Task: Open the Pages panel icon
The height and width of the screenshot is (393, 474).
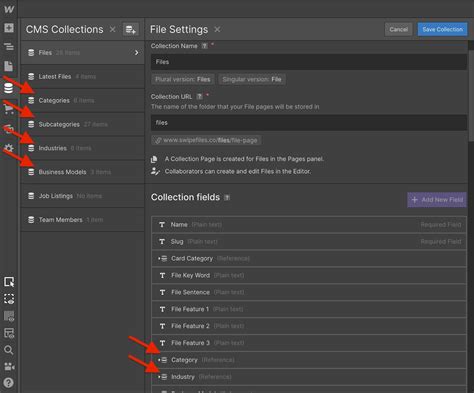Action: [x=9, y=66]
